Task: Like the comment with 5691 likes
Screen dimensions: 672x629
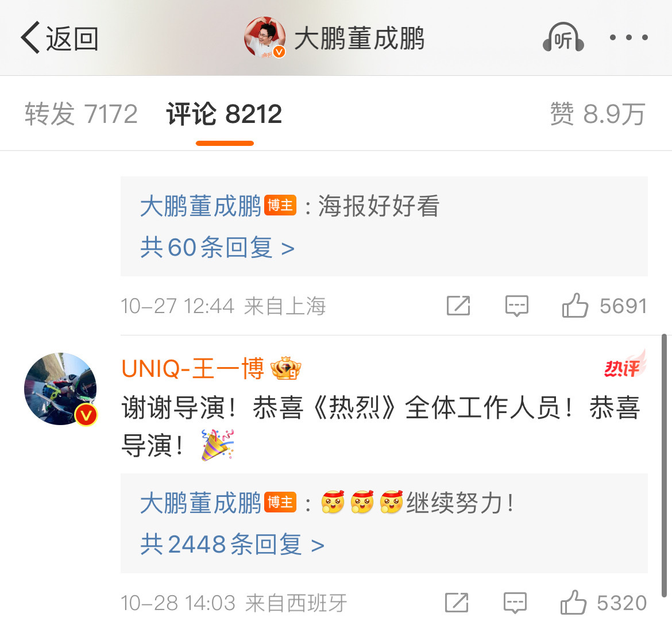Action: point(604,306)
